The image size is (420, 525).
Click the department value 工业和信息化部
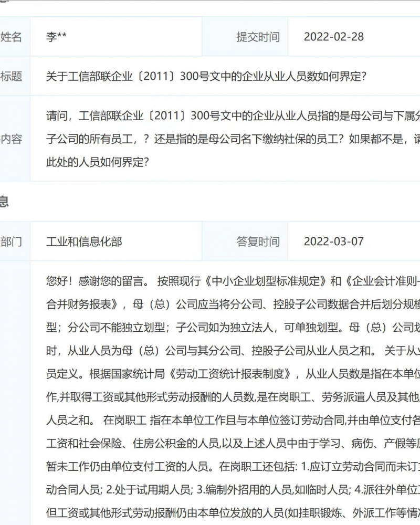point(84,241)
